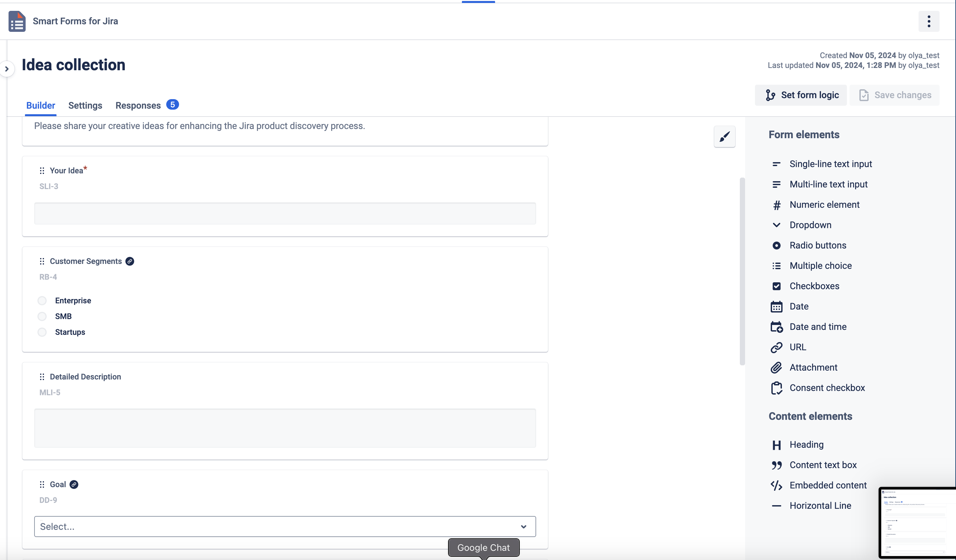Select the Startups radio button
The height and width of the screenshot is (560, 956).
[x=42, y=332]
